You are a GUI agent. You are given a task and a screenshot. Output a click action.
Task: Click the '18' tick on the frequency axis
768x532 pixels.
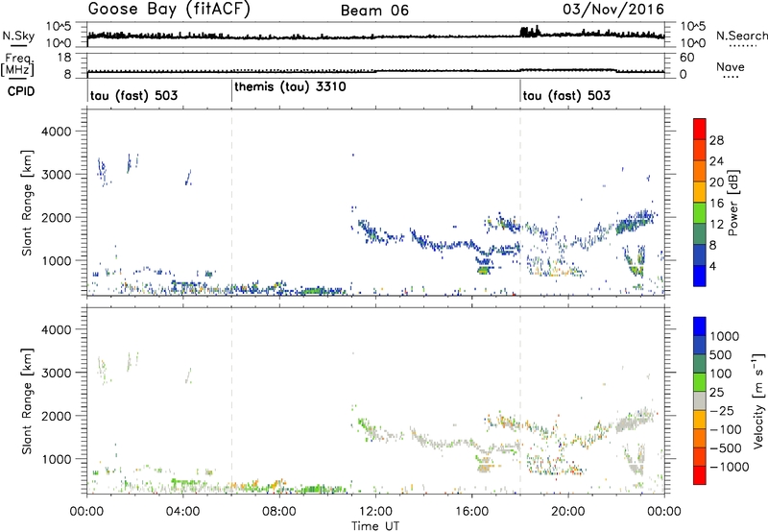point(64,58)
